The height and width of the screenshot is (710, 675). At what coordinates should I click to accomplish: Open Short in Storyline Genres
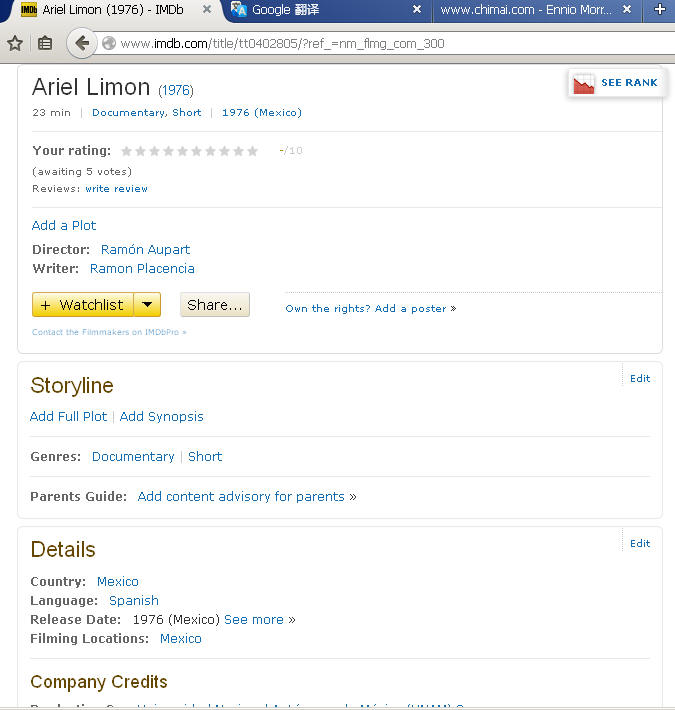pyautogui.click(x=205, y=456)
